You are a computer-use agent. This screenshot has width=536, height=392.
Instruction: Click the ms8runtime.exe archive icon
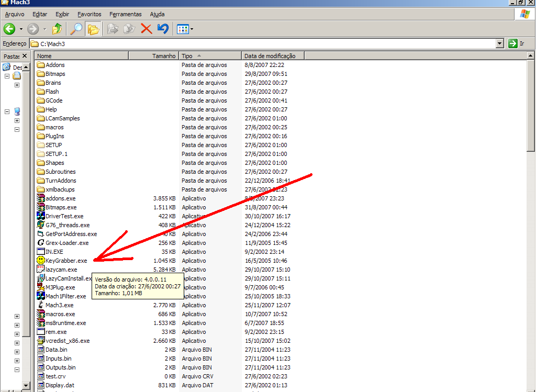pos(41,322)
